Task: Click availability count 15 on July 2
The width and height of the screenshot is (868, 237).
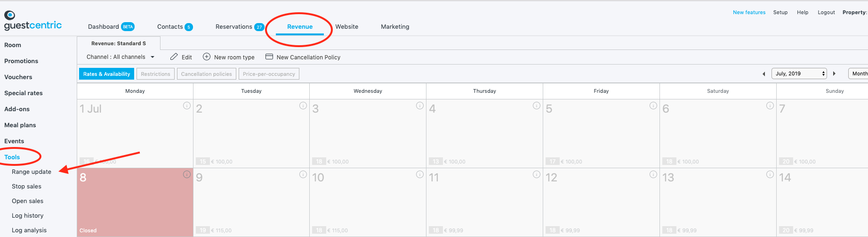Action: click(202, 162)
